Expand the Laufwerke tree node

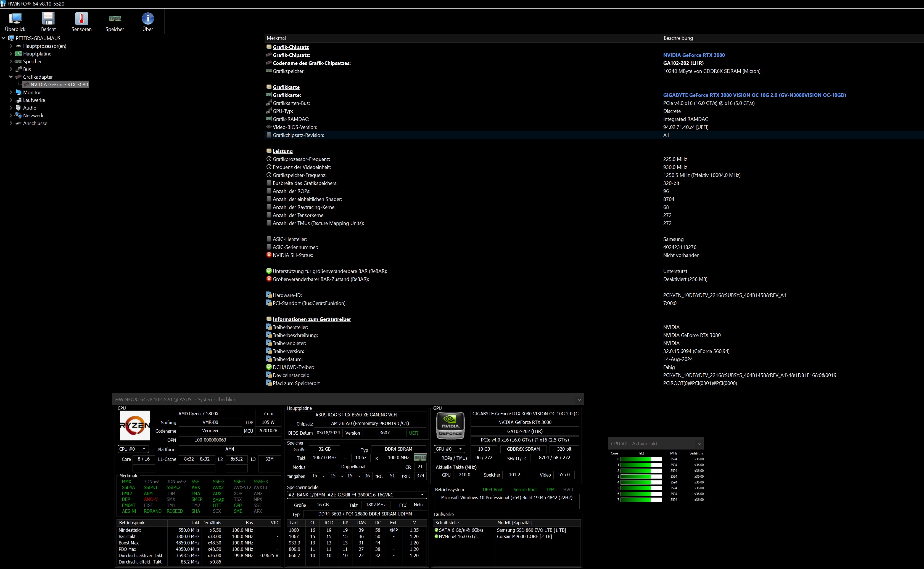coord(11,100)
